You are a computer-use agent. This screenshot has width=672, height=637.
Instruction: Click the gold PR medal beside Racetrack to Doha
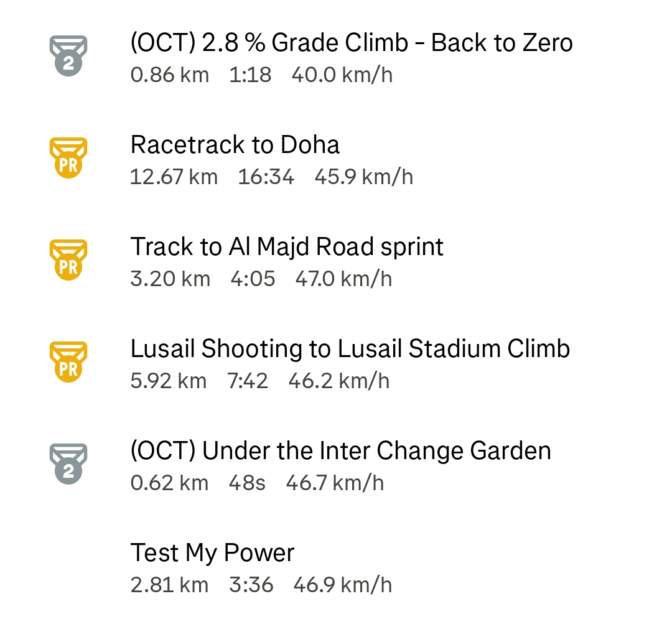(x=68, y=158)
